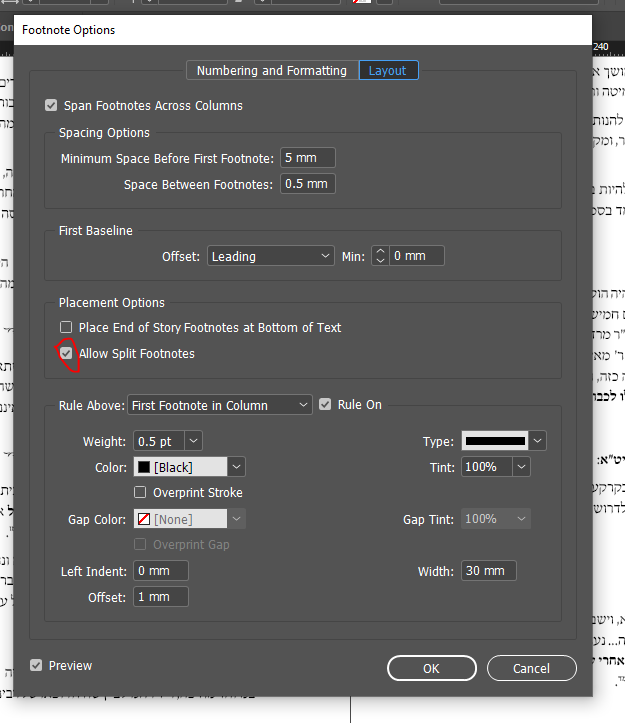Click the Left Indent field
Screen dimensions: 625x723
(161, 571)
